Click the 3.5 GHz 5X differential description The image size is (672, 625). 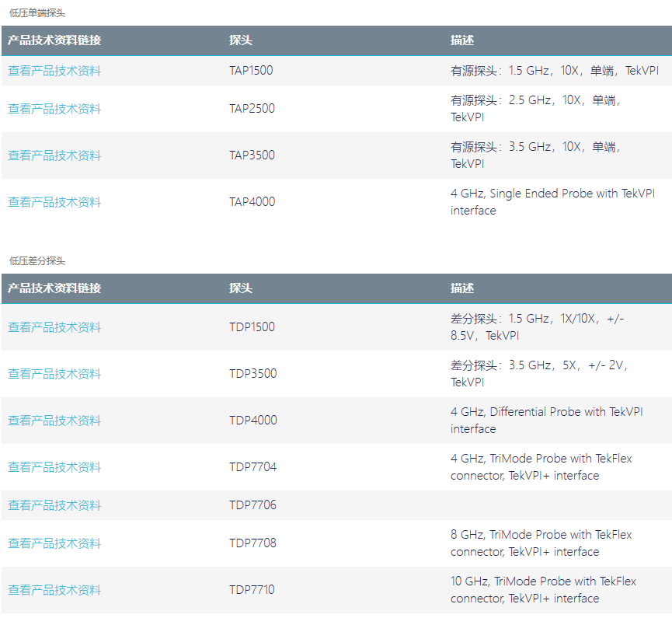(539, 374)
